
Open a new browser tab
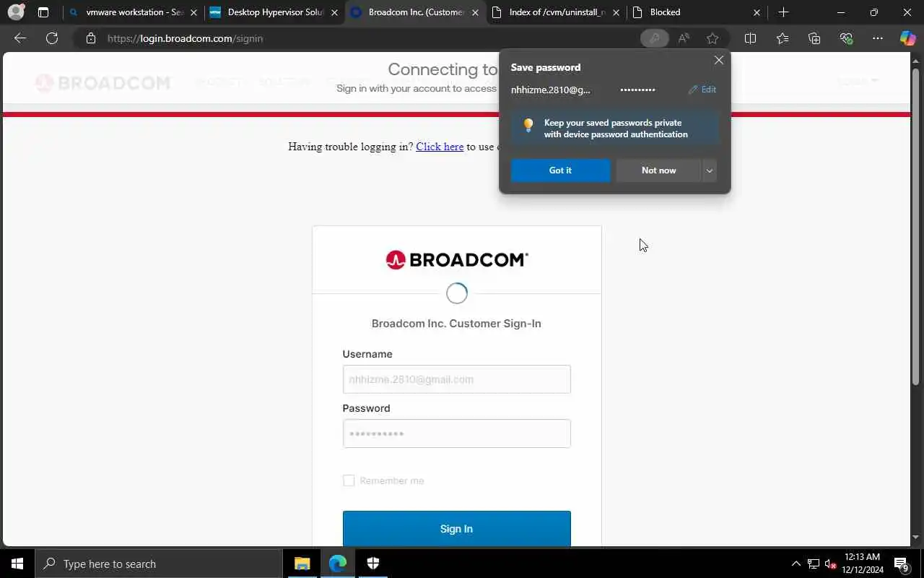(x=783, y=12)
